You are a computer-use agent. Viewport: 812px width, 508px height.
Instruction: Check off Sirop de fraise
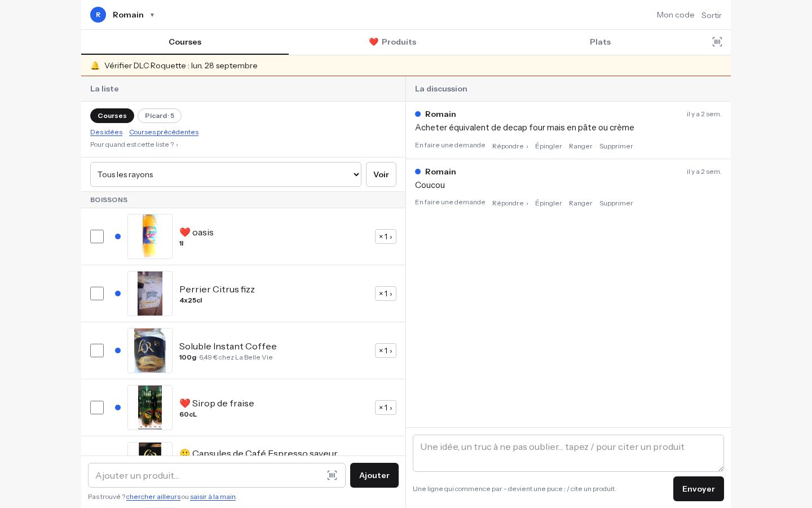pyautogui.click(x=97, y=408)
